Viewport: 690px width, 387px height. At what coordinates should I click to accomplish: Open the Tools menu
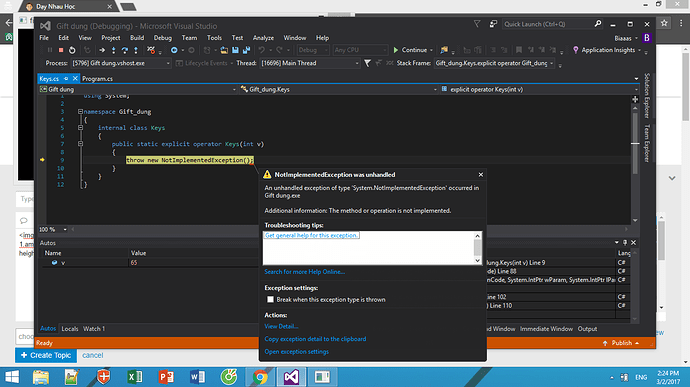point(214,38)
